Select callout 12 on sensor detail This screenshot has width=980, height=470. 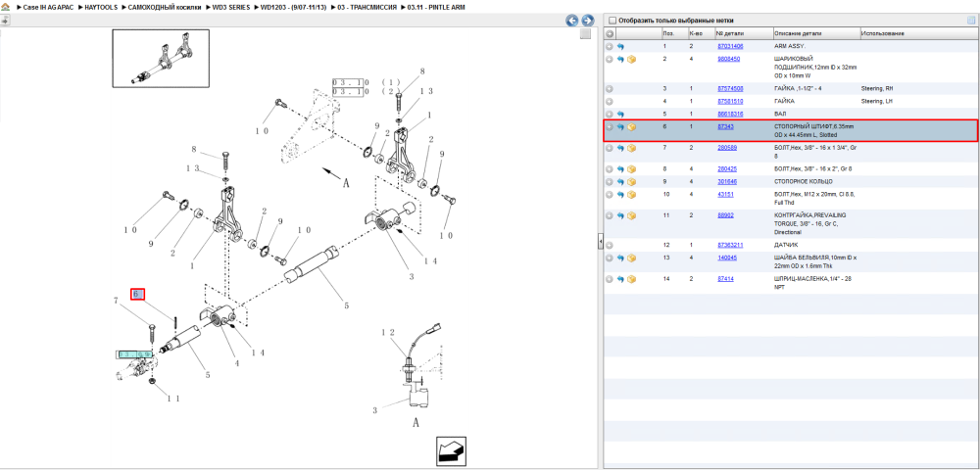point(389,333)
